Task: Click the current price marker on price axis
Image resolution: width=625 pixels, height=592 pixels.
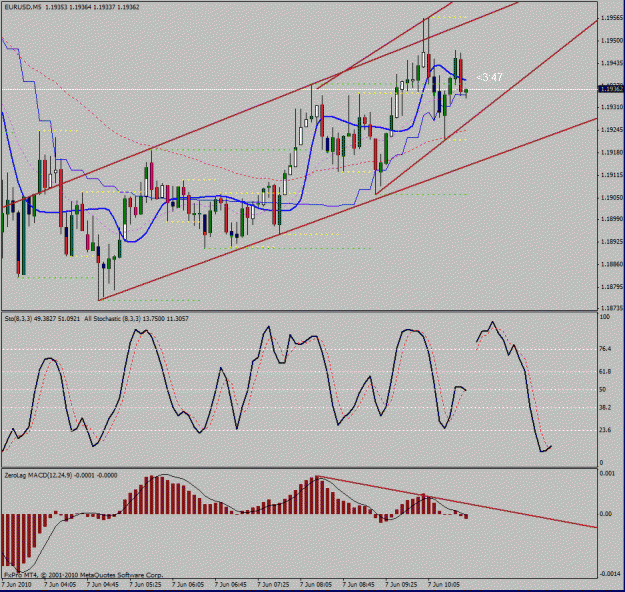Action: (x=611, y=89)
